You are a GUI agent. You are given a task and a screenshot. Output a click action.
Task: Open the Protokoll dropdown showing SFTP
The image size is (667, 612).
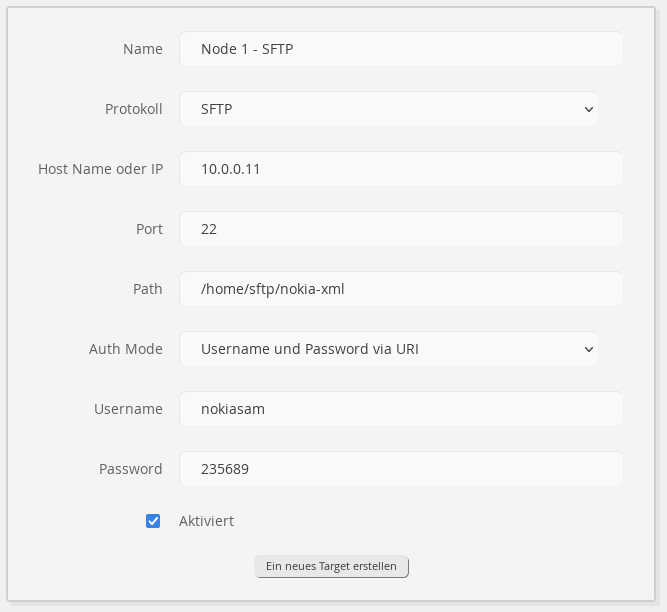pyautogui.click(x=388, y=109)
